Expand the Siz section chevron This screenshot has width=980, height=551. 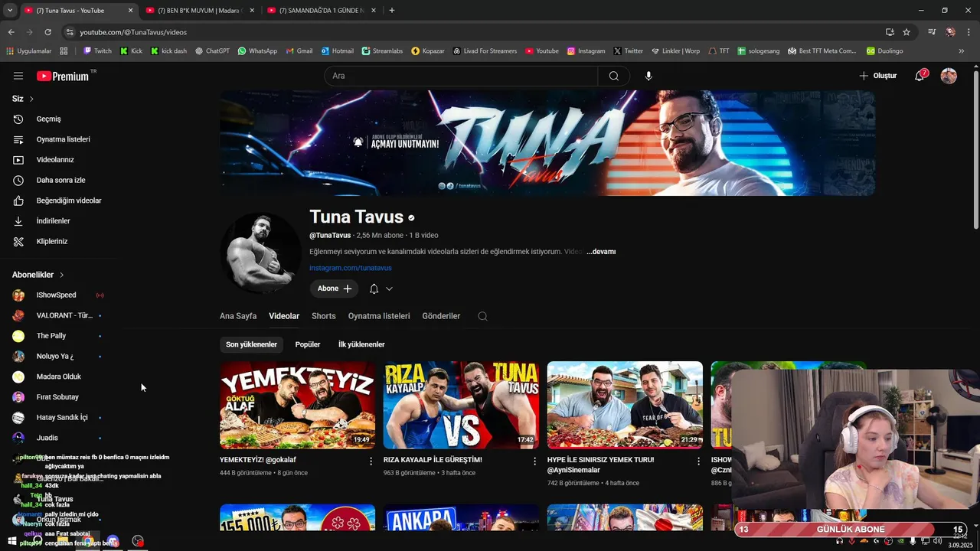tap(31, 99)
